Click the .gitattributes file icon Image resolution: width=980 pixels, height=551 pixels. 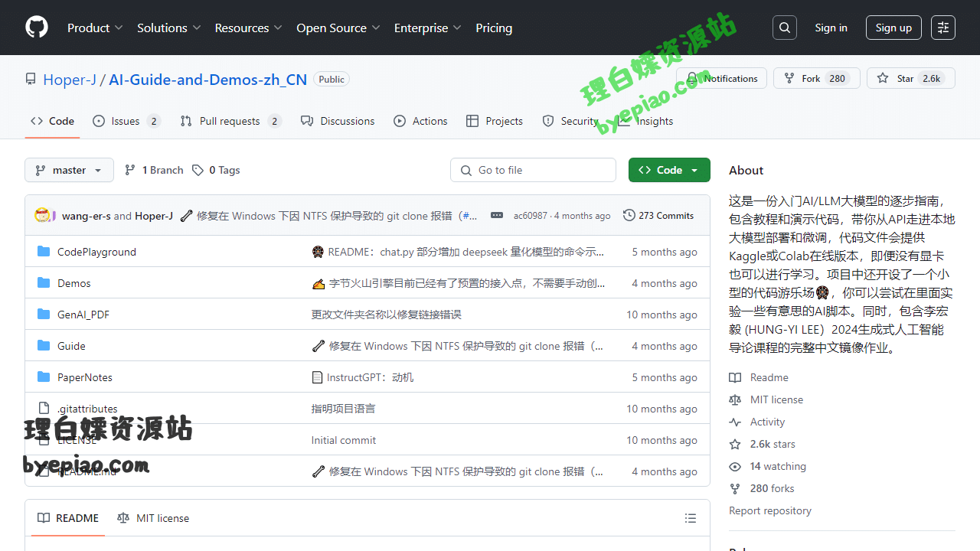point(44,409)
